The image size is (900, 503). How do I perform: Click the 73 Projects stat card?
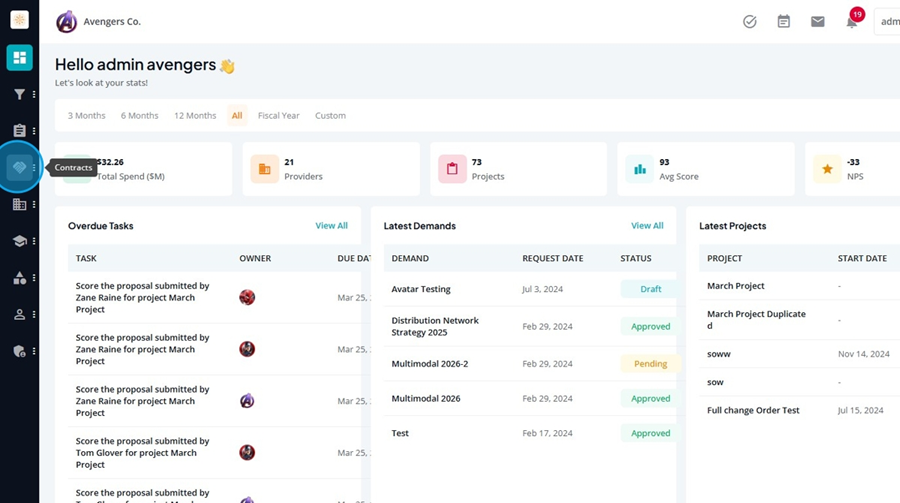tap(518, 169)
